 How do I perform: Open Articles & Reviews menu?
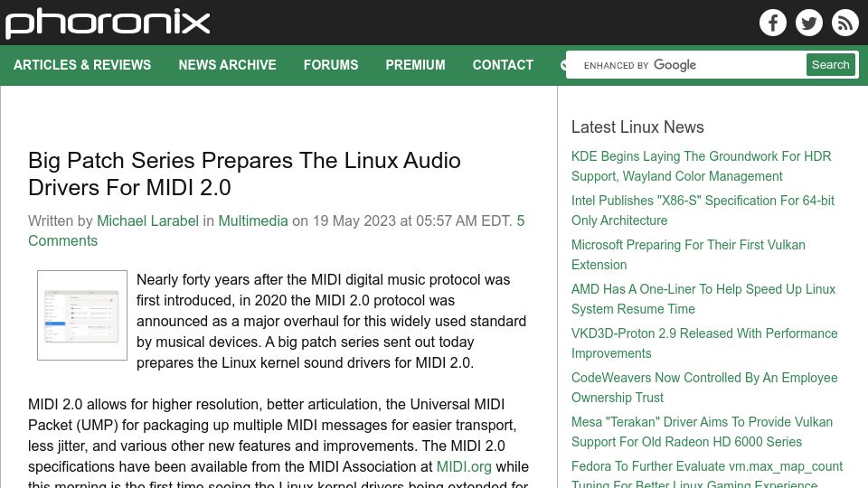[x=82, y=65]
